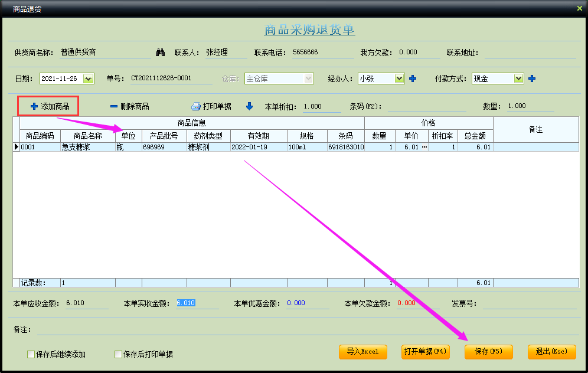This screenshot has width=588, height=373.
Task: Click the 规格 column header
Action: tap(307, 136)
